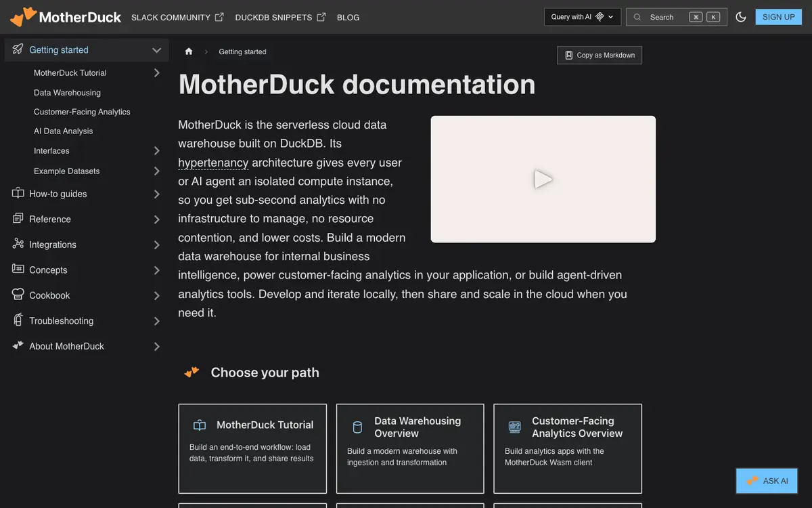The width and height of the screenshot is (812, 508).
Task: Expand the About MotherDuck chevron
Action: tap(156, 346)
